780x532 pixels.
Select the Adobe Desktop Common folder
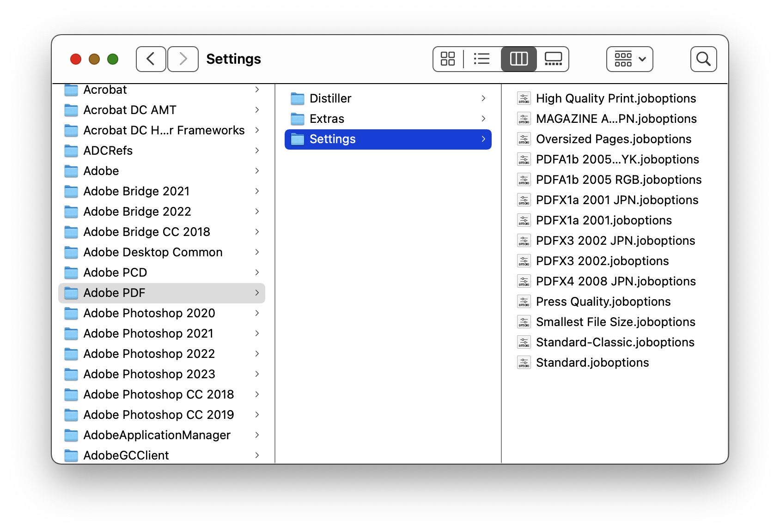[x=153, y=252]
